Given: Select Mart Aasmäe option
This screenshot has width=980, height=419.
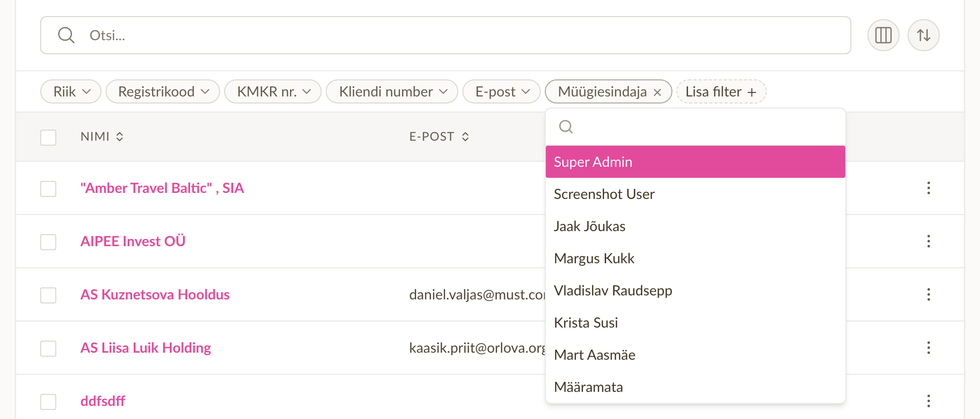Looking at the screenshot, I should tap(696, 355).
